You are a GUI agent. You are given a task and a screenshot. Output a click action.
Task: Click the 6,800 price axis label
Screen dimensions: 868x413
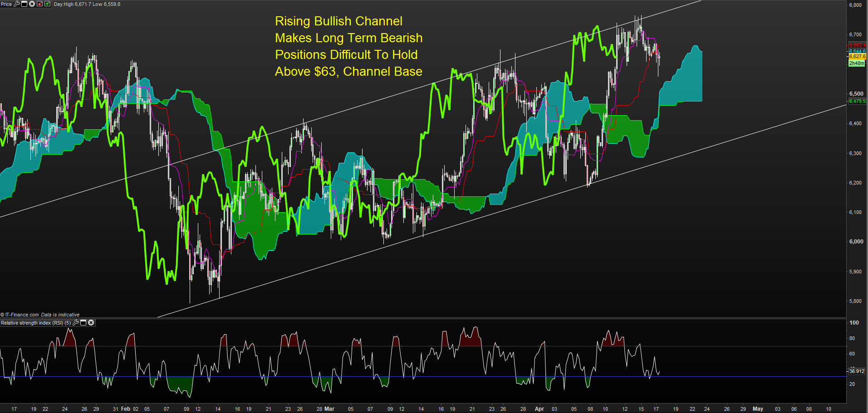[855, 5]
